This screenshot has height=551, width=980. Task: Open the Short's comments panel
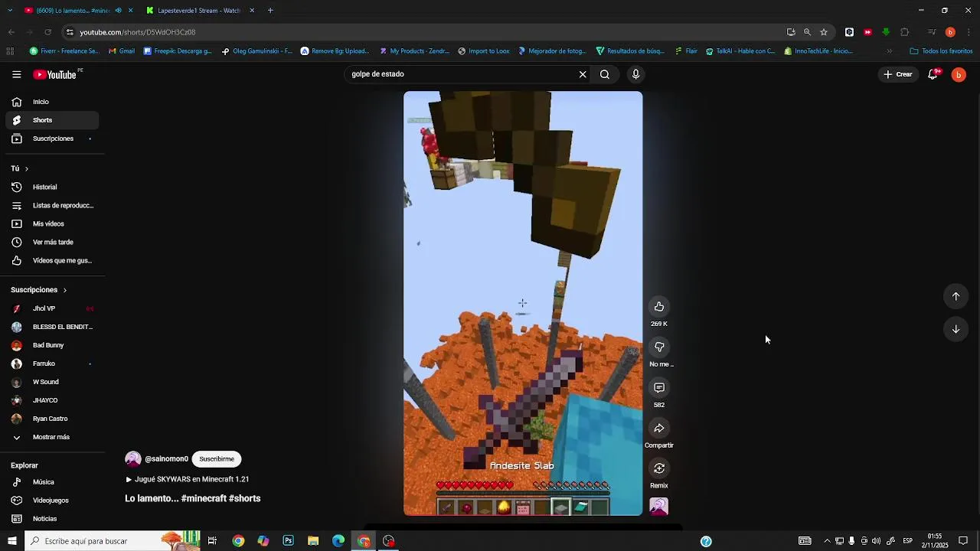[x=659, y=388]
